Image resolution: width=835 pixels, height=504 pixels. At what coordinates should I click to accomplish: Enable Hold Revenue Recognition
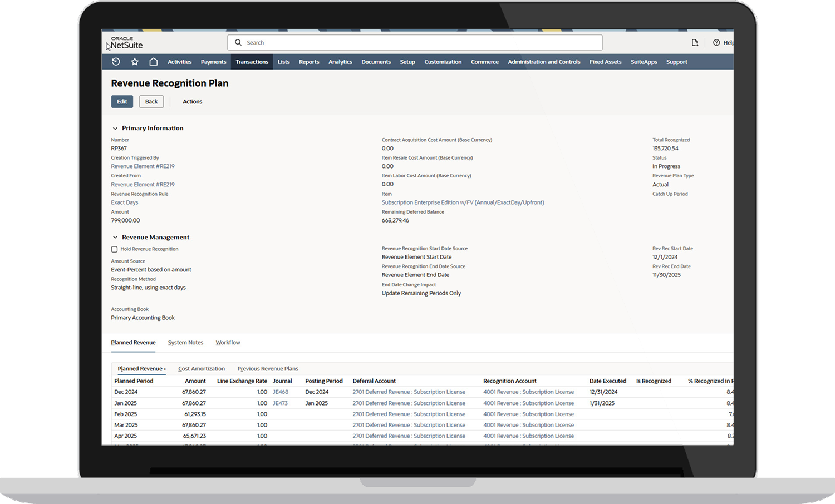(114, 249)
